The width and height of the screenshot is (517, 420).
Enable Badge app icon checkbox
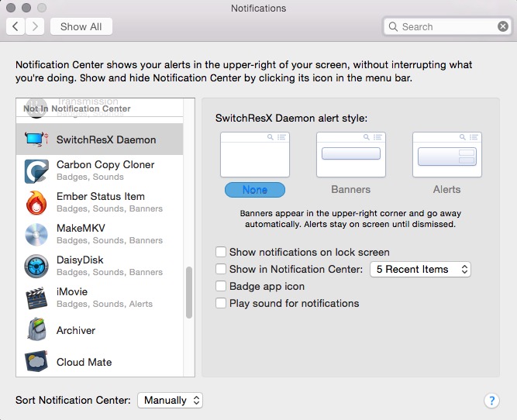point(221,286)
